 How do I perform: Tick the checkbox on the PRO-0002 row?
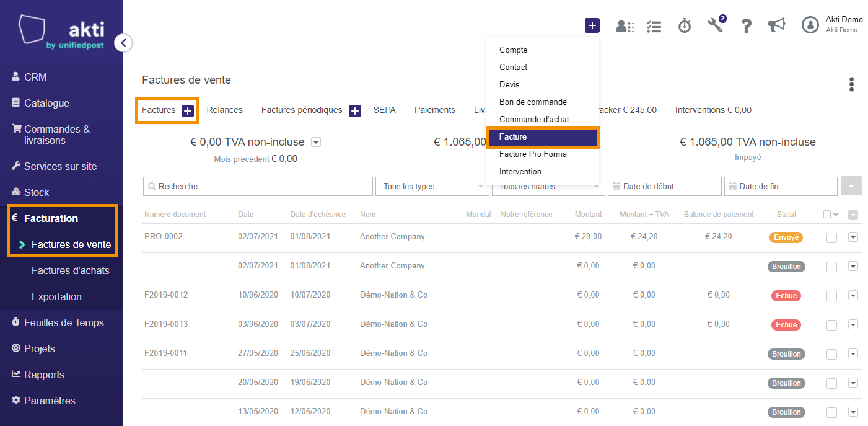[831, 237]
